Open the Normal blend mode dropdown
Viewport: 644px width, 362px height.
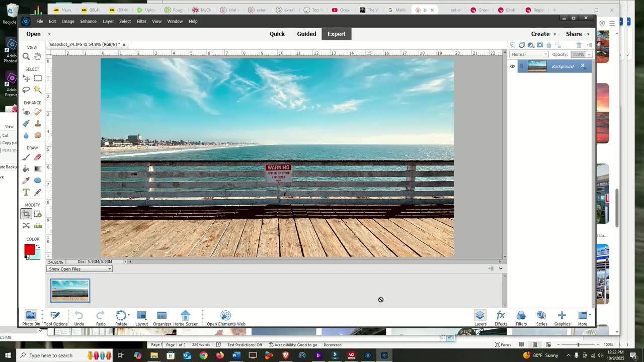pos(529,54)
